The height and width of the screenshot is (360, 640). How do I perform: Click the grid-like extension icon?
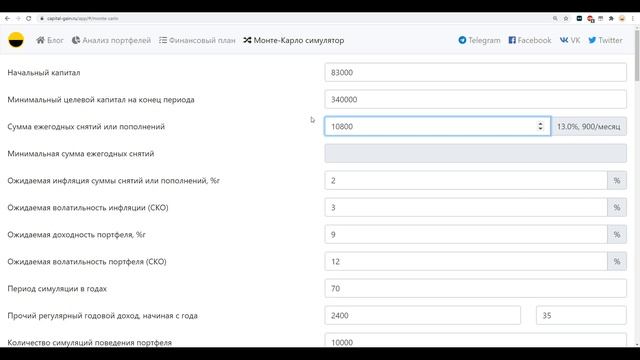[601, 18]
